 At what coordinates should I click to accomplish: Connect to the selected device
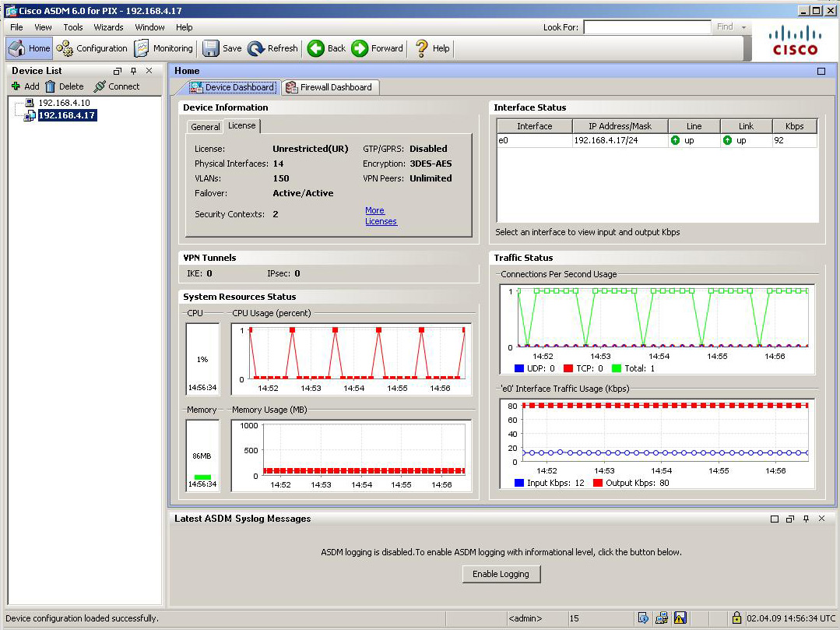pyautogui.click(x=116, y=86)
